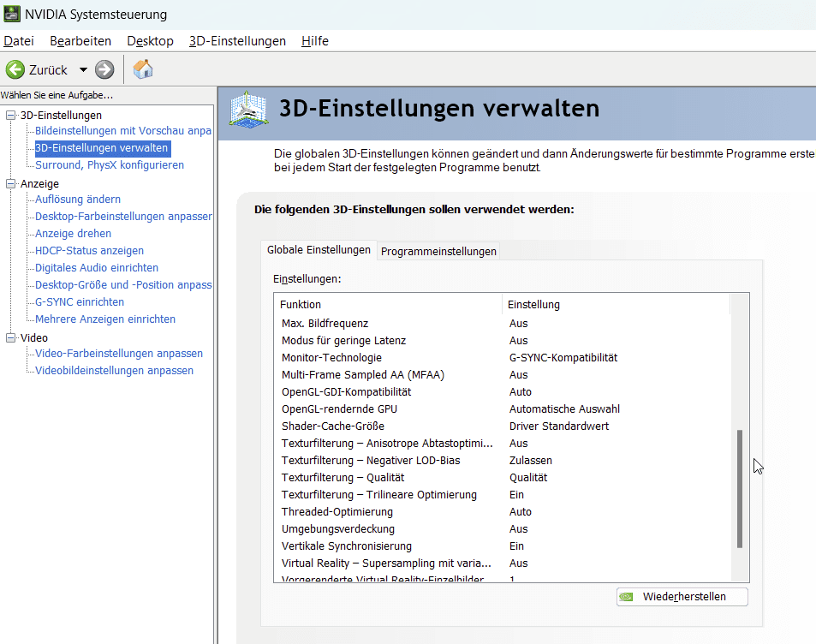
Task: Open G-SYNC einrichten
Action: (x=80, y=302)
